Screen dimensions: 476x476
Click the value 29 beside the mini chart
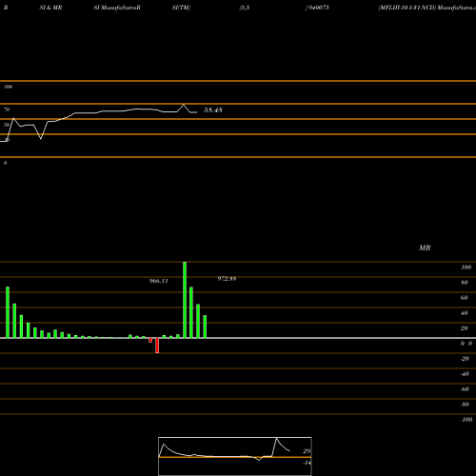coord(307,451)
